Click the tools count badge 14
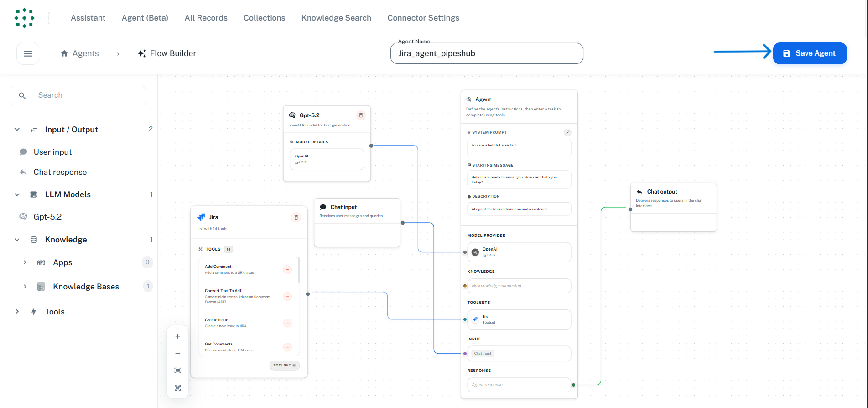Viewport: 868px width, 408px height. (229, 249)
